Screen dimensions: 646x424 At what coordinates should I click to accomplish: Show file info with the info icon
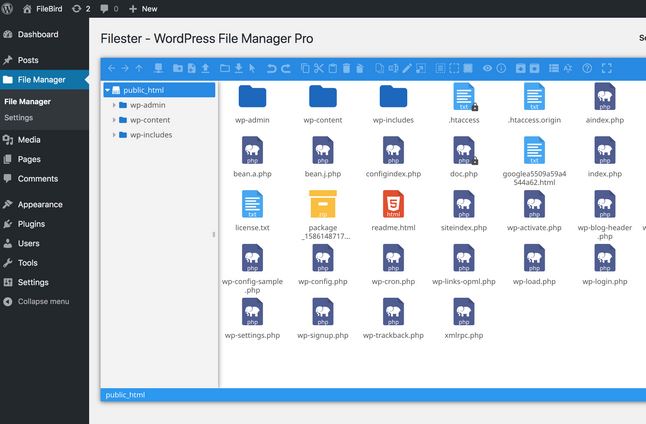(501, 68)
